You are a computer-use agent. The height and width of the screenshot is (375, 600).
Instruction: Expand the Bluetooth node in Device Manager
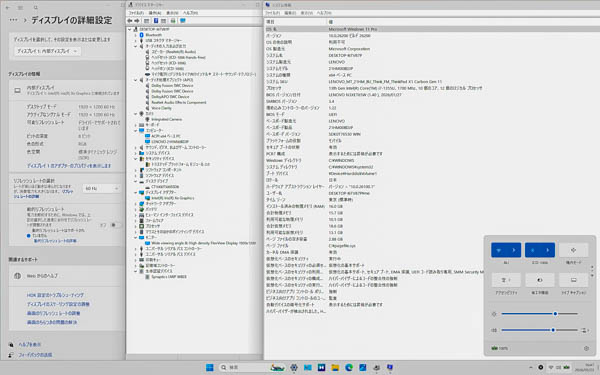click(135, 35)
